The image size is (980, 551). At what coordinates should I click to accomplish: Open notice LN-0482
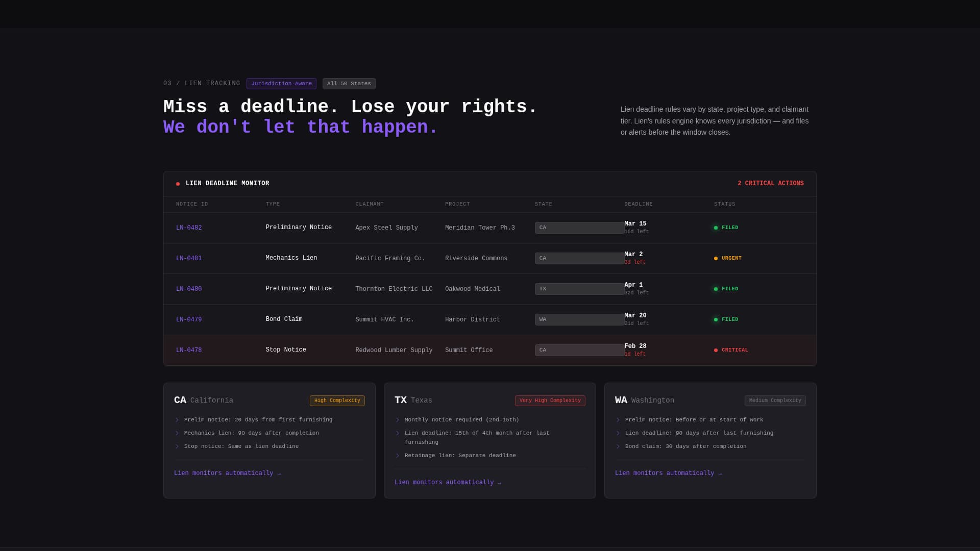click(x=189, y=228)
